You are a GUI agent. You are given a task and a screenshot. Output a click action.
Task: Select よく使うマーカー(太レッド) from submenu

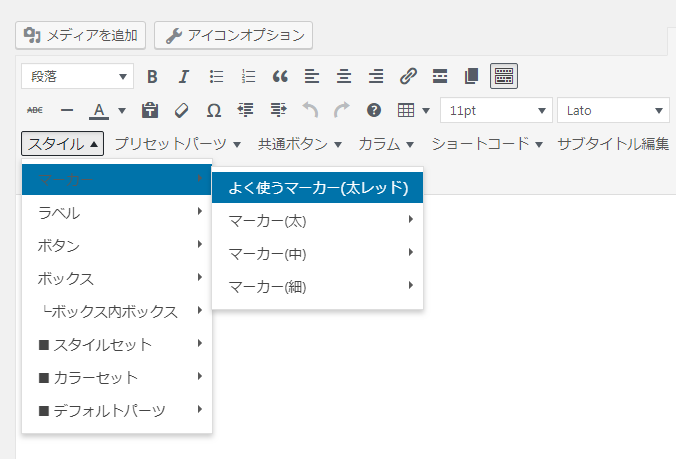click(x=317, y=187)
